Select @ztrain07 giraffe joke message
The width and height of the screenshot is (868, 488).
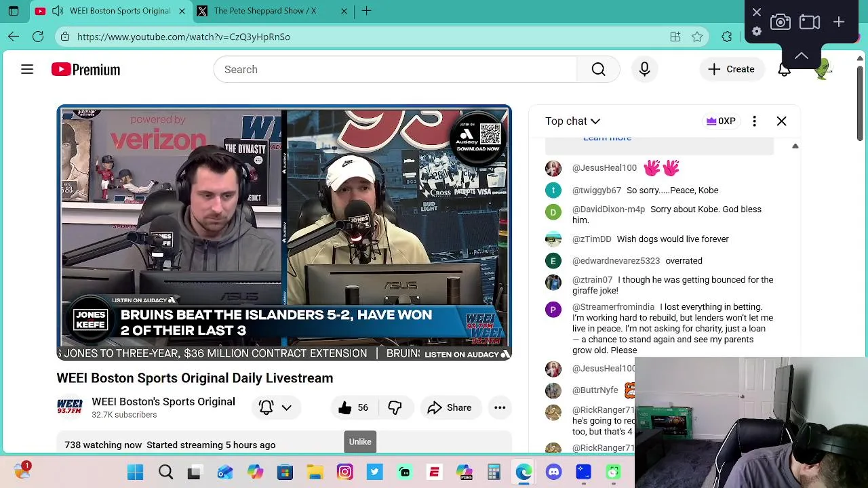click(659, 285)
